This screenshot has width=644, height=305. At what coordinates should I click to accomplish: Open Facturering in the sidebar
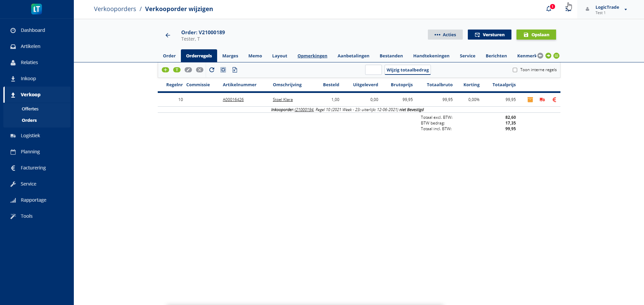pyautogui.click(x=33, y=168)
